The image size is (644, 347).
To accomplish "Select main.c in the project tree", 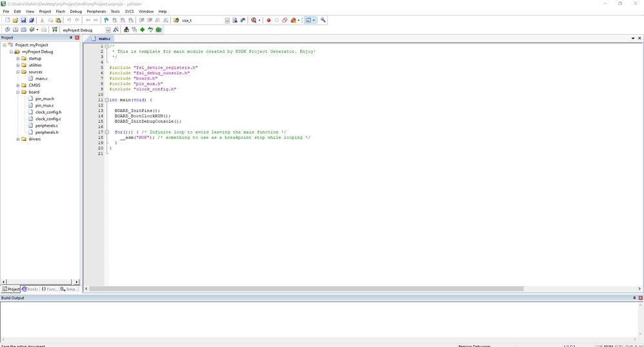I will coord(41,79).
